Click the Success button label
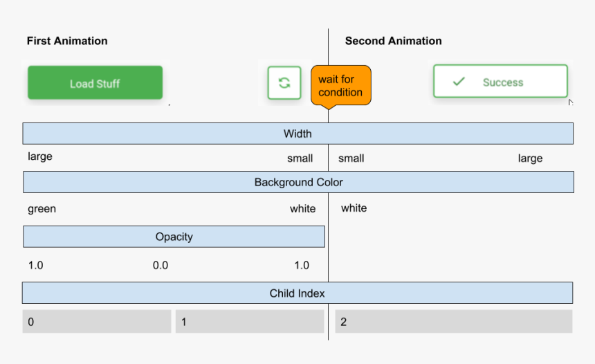This screenshot has height=364, width=595. click(503, 82)
